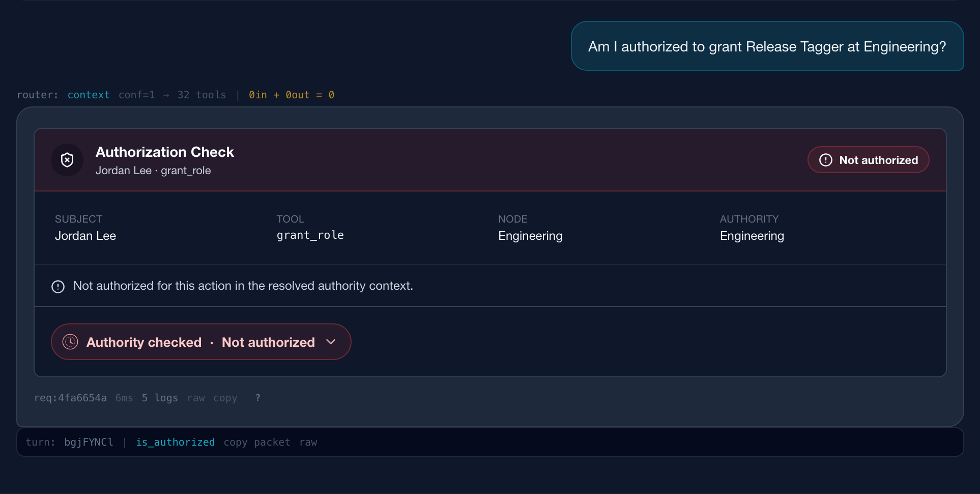Click the Not authorized status badge
The height and width of the screenshot is (494, 980).
coord(868,160)
